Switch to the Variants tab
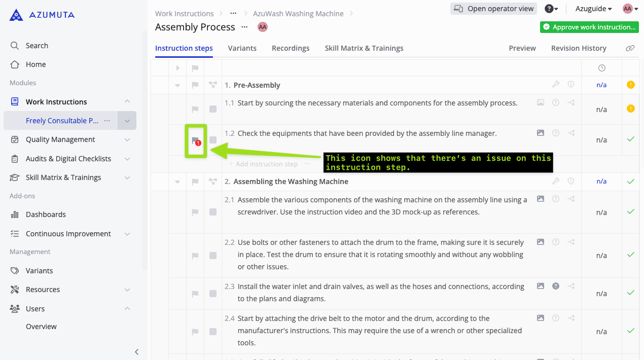This screenshot has height=360, width=644. click(x=242, y=48)
